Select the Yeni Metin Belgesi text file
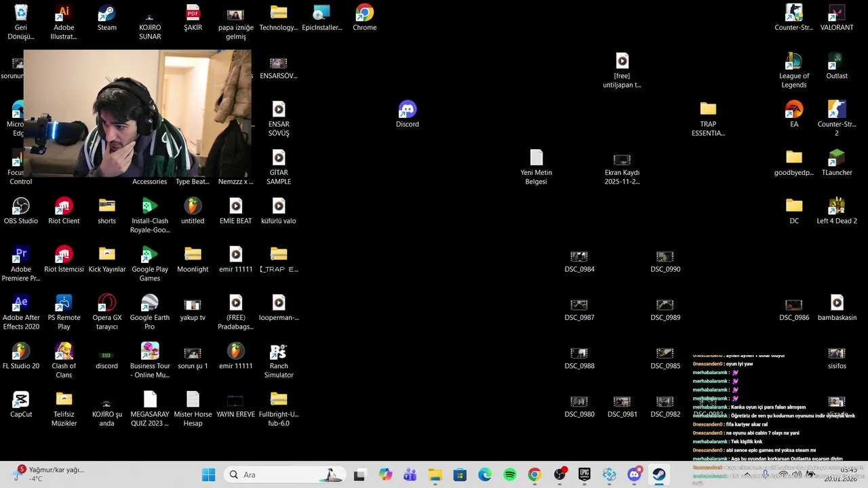 [x=536, y=167]
